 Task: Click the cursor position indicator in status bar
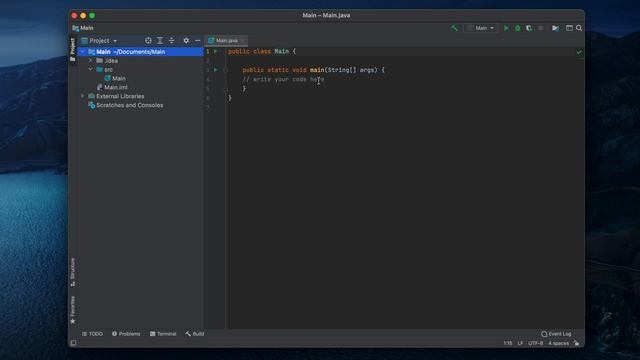coord(508,343)
